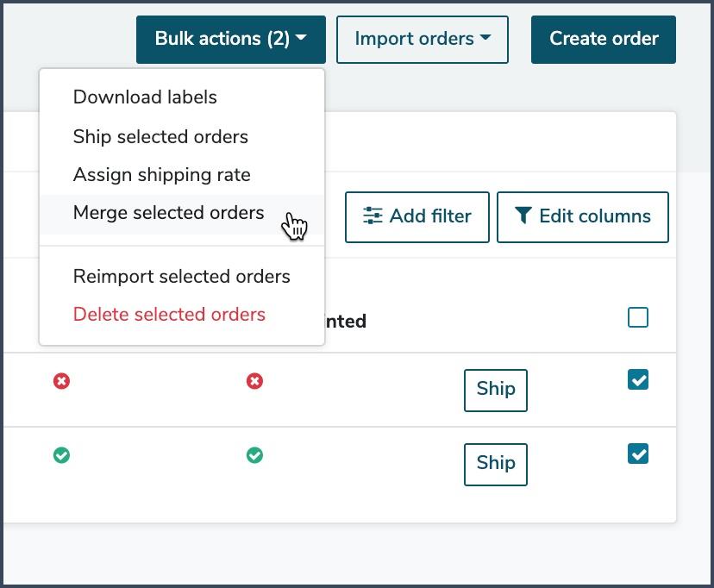714x588 pixels.
Task: Open the Import orders dropdown
Action: click(423, 39)
